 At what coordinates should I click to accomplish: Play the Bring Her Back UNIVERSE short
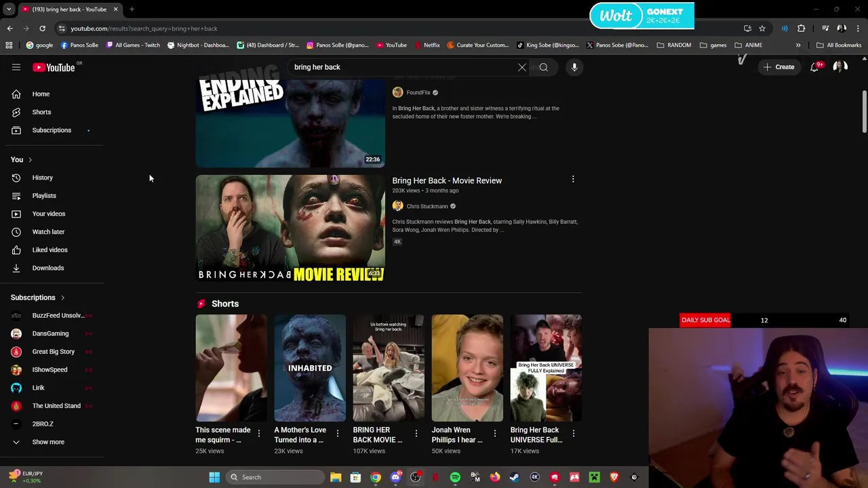546,368
